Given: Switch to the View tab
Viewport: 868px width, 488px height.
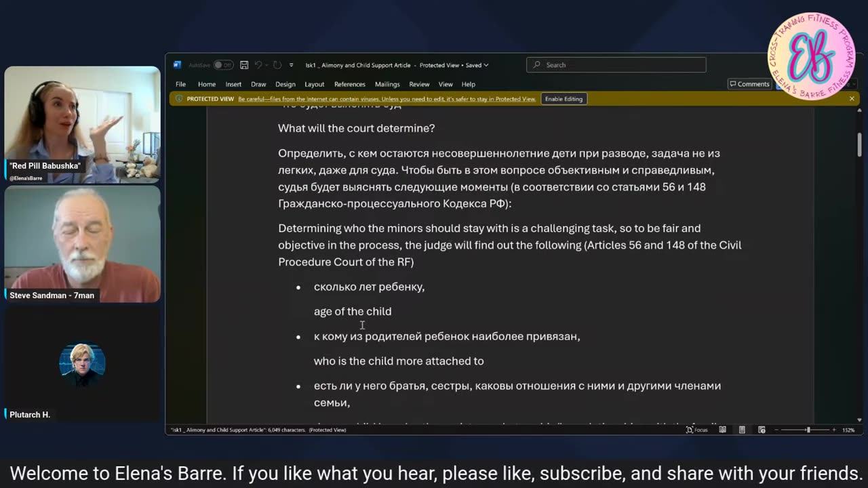Looking at the screenshot, I should pos(446,84).
